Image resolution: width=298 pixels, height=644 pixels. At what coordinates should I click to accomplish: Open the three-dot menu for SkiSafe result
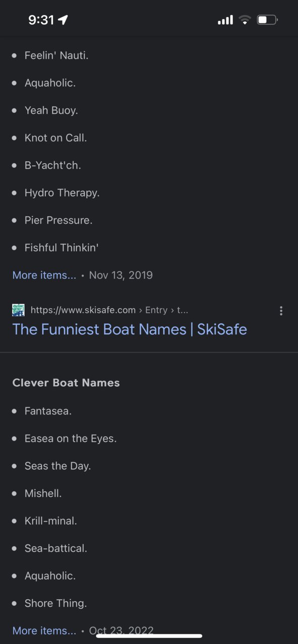(x=281, y=311)
